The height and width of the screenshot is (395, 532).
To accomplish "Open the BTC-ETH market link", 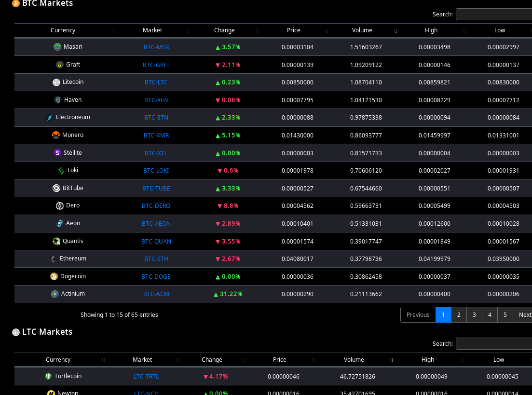I will pos(156,259).
